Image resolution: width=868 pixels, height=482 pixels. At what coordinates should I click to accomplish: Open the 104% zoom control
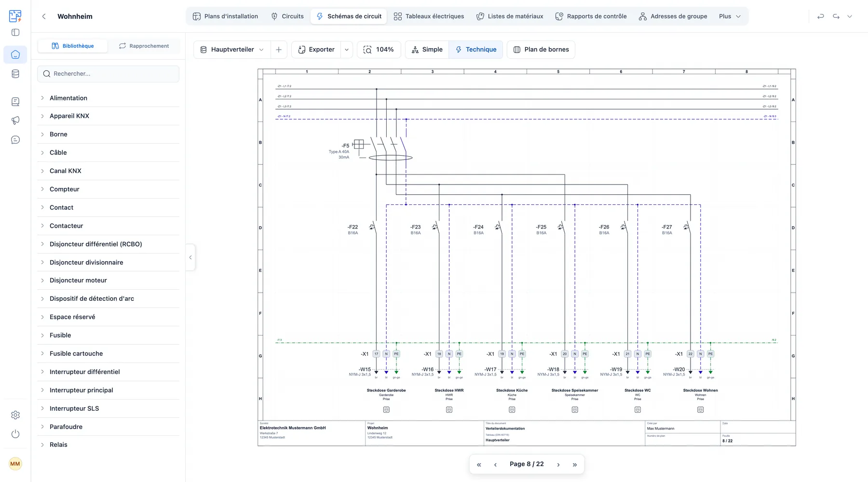tap(379, 50)
